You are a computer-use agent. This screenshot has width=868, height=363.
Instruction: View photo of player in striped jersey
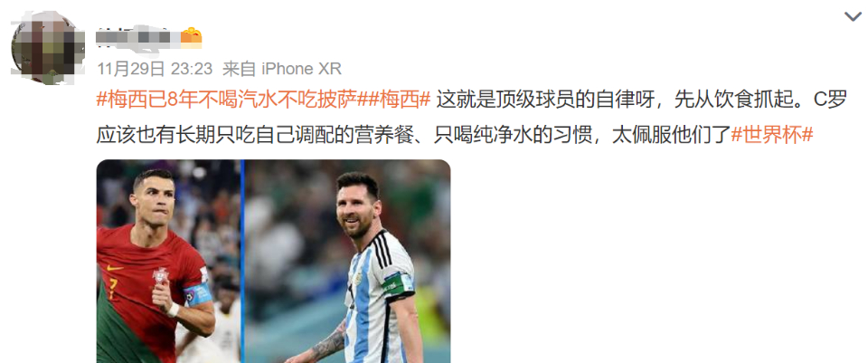click(x=347, y=262)
